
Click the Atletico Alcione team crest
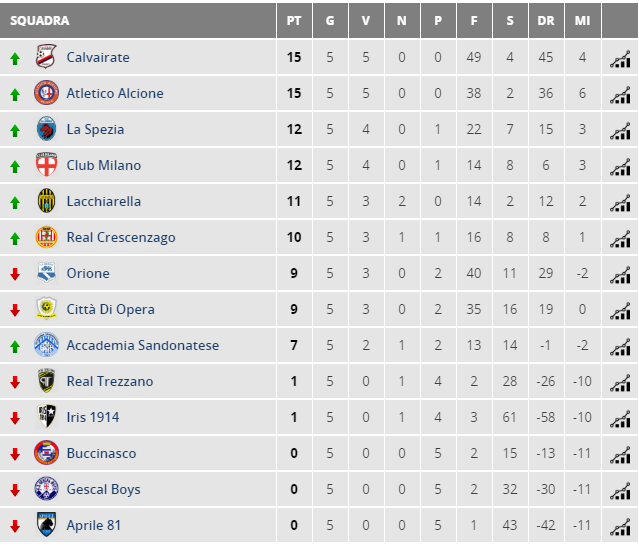click(46, 93)
